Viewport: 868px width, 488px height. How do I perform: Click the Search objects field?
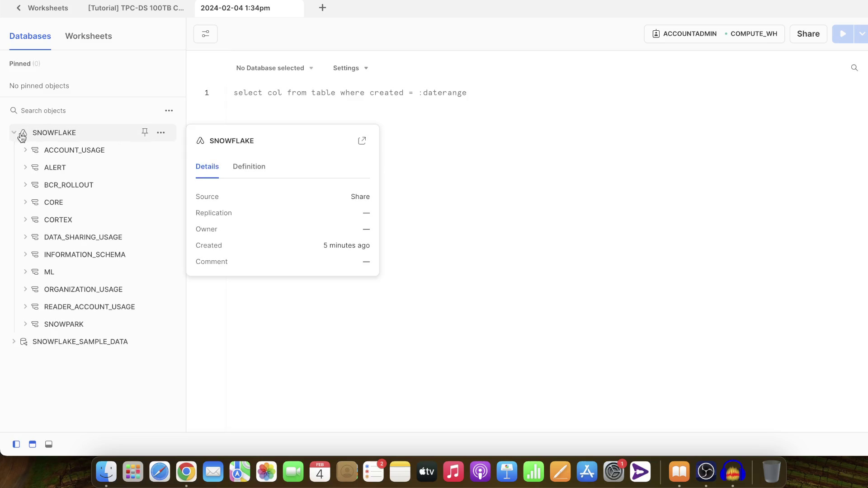[x=86, y=111]
